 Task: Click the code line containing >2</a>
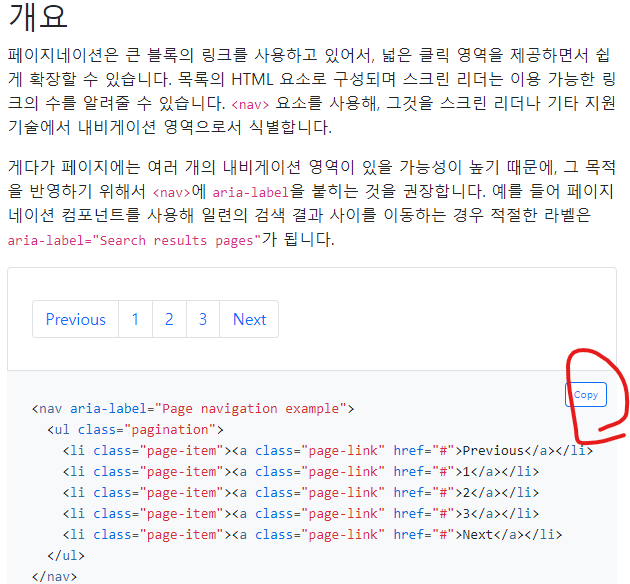tap(301, 493)
